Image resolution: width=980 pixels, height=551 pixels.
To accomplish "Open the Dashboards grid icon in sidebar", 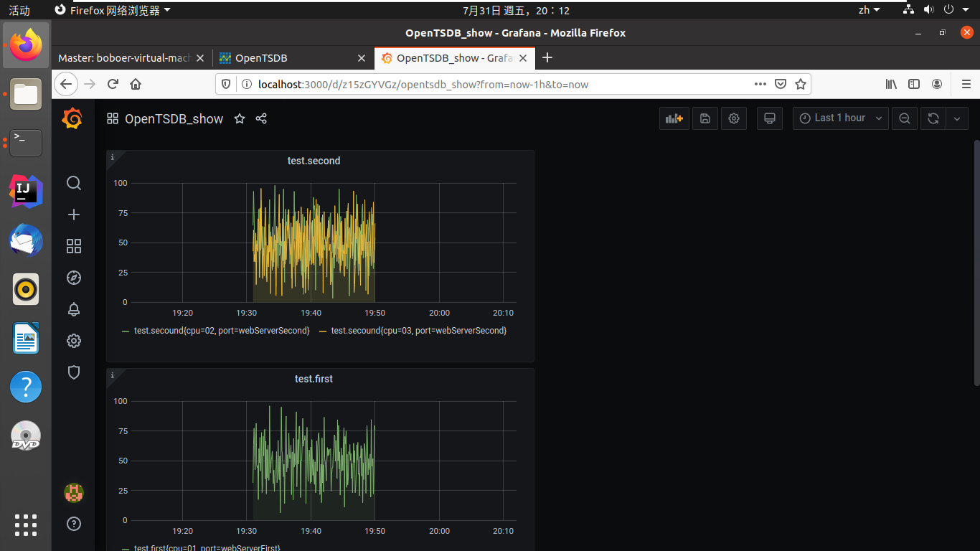I will (73, 246).
